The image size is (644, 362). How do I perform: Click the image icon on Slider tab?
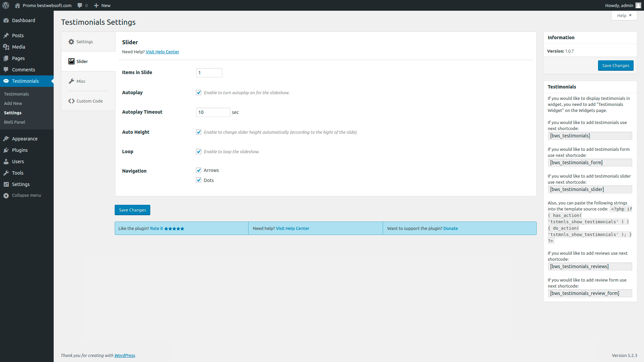coord(71,61)
